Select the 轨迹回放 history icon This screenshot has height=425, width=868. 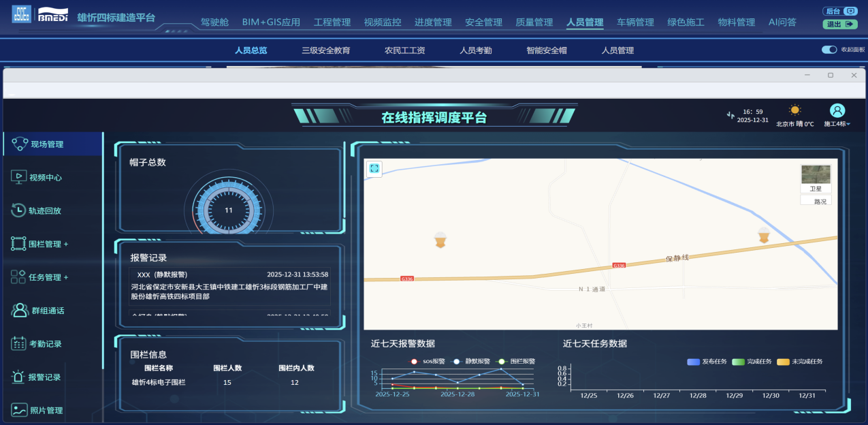(18, 210)
